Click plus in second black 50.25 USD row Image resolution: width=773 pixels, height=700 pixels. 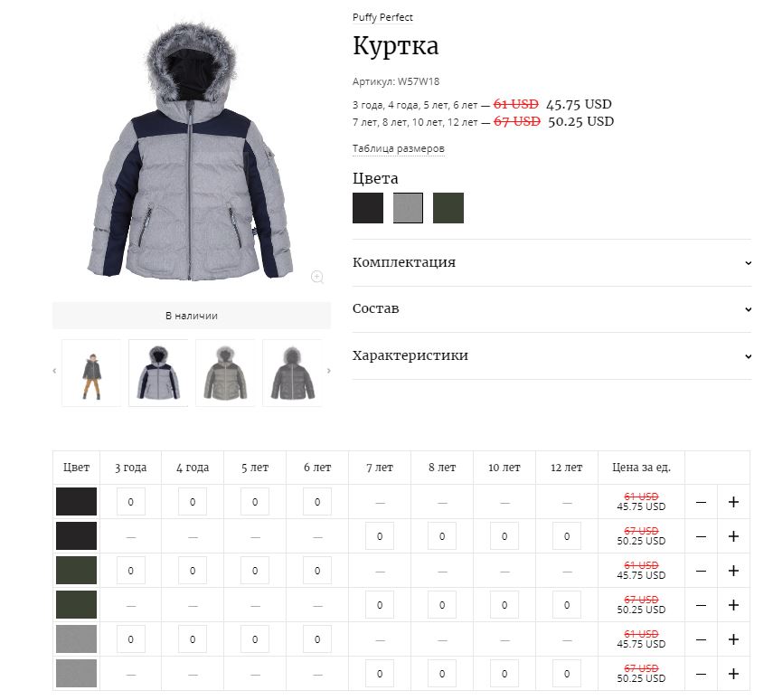733,536
